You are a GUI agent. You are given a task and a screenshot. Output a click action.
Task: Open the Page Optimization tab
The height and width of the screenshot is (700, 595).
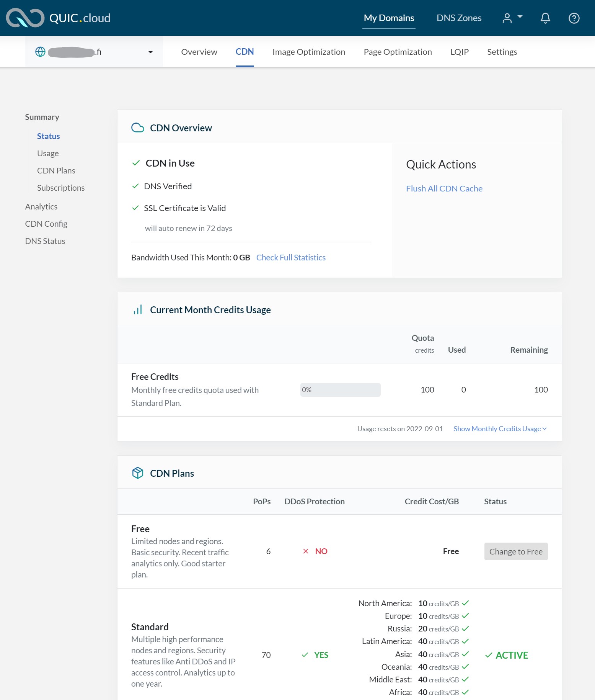point(398,52)
